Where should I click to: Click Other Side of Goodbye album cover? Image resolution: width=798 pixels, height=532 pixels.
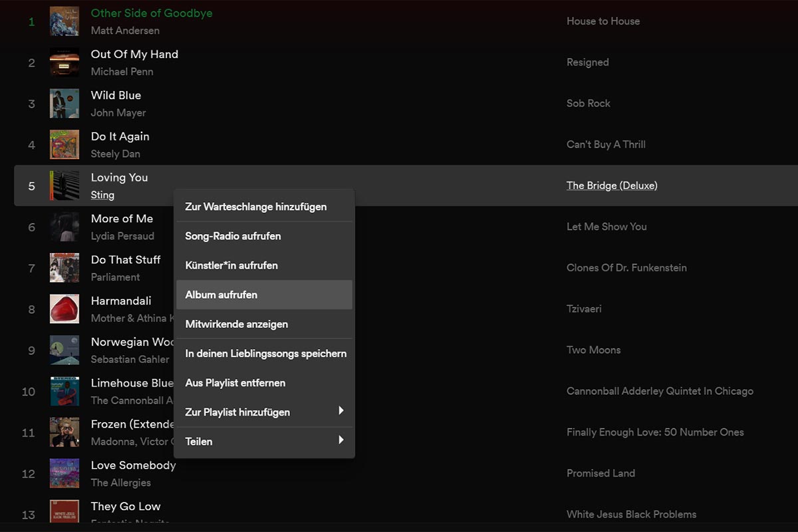65,21
